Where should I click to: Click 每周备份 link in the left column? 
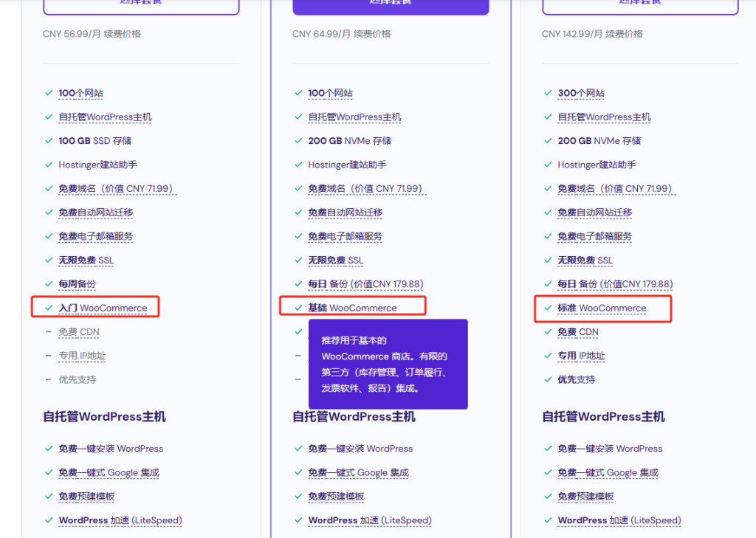point(78,283)
